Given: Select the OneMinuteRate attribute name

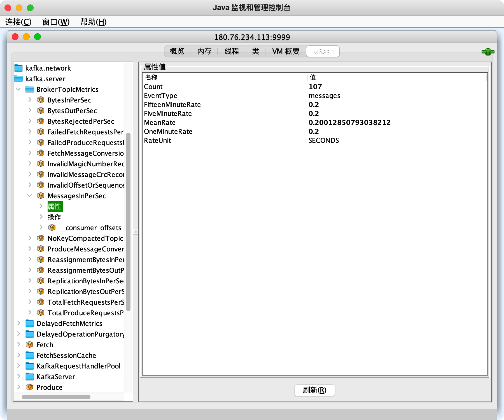Looking at the screenshot, I should pos(168,131).
